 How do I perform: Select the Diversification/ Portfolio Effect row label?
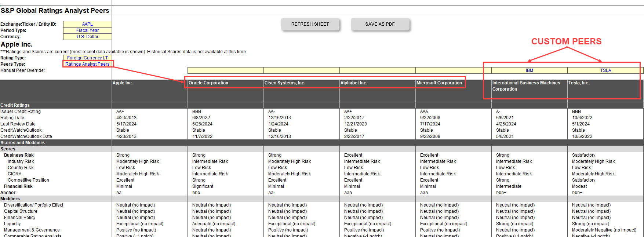point(34,205)
